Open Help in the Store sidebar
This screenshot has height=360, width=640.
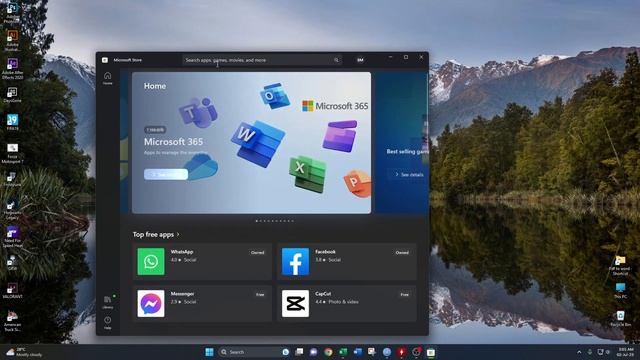(x=107, y=323)
